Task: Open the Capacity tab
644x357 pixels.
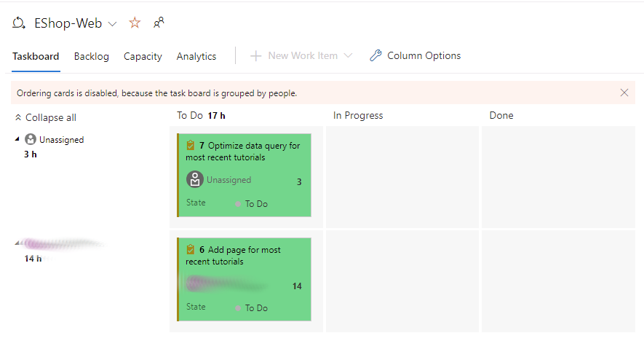Action: [x=143, y=56]
